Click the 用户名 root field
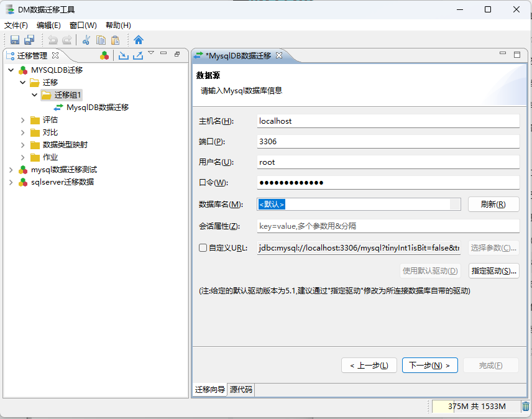Image resolution: width=532 pixels, height=419 pixels. [388, 162]
